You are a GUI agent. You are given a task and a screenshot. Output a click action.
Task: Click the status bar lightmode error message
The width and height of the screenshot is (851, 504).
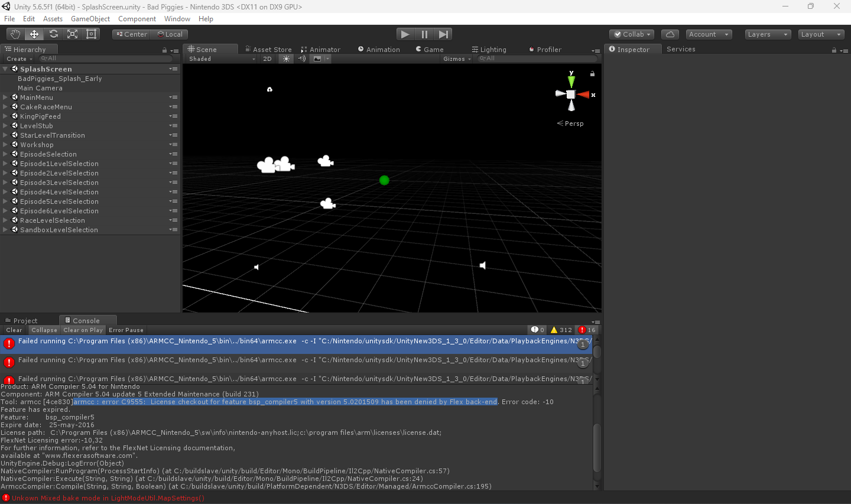(108, 498)
